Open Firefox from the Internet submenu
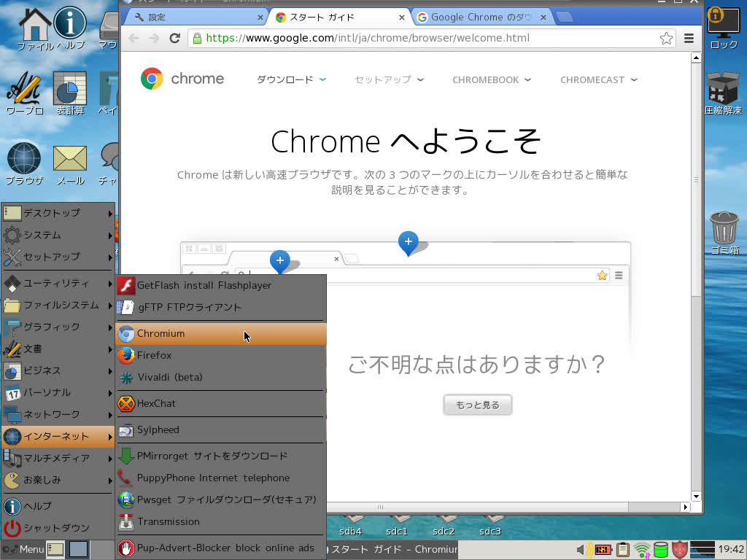 [x=220, y=356]
